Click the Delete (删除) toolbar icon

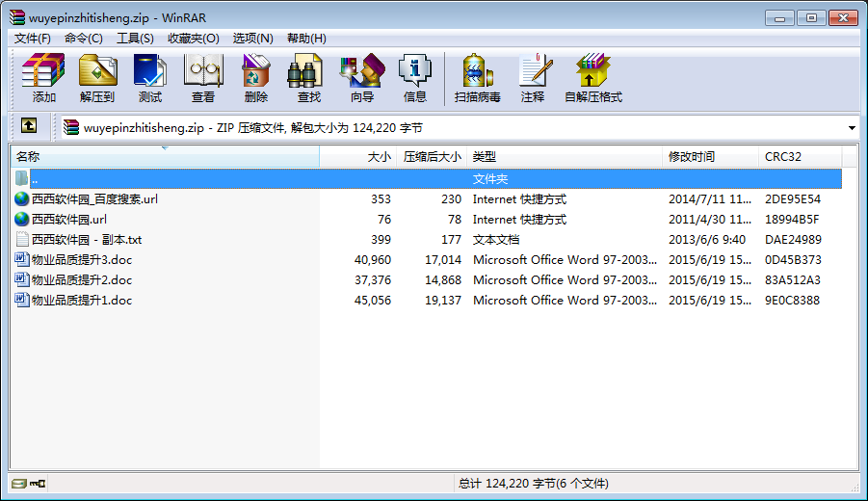(x=256, y=78)
